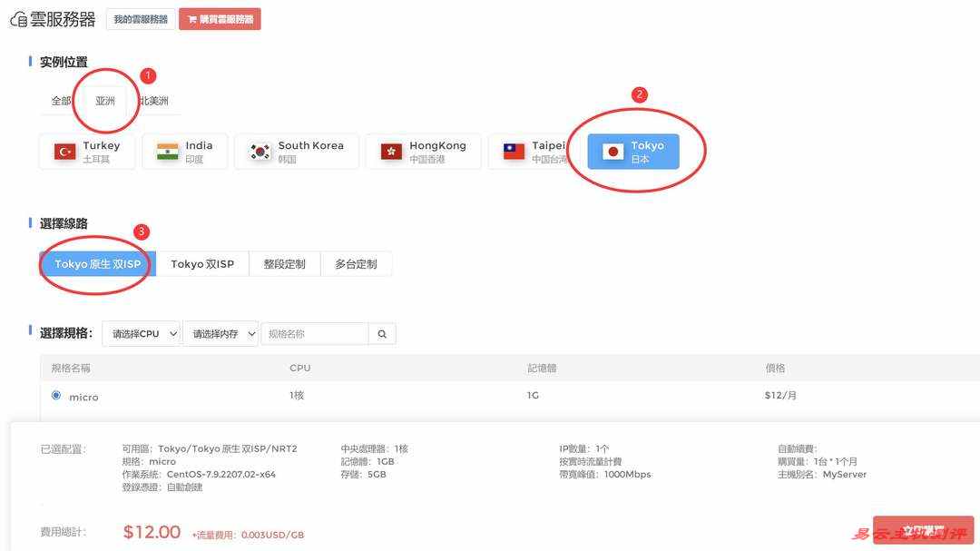The width and height of the screenshot is (980, 551).
Task: Click the Turkey flag icon
Action: pyautogui.click(x=65, y=152)
